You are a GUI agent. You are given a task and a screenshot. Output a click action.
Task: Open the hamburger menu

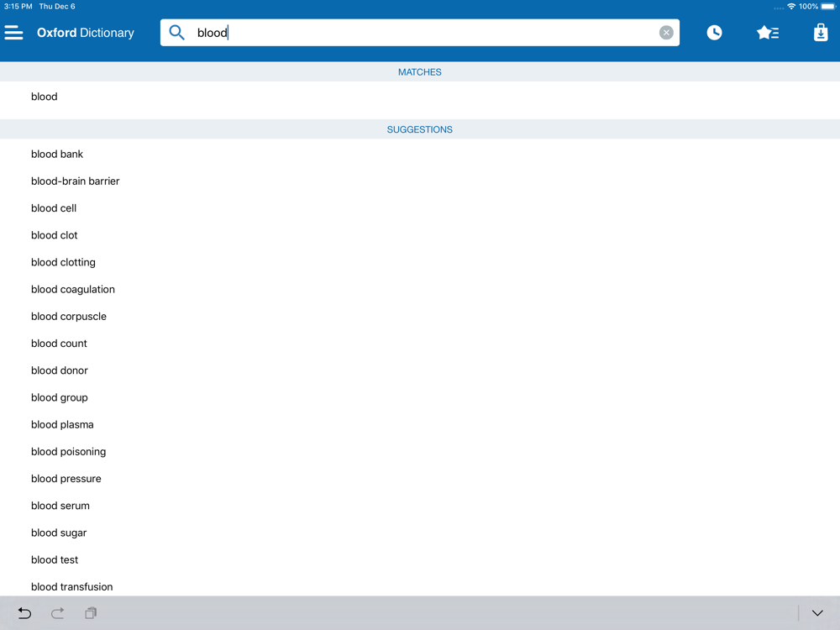tap(14, 33)
